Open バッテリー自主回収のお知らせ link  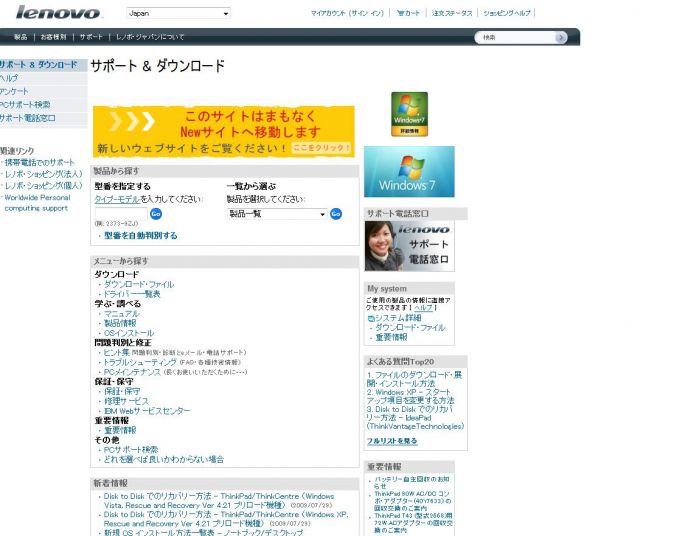tap(412, 483)
